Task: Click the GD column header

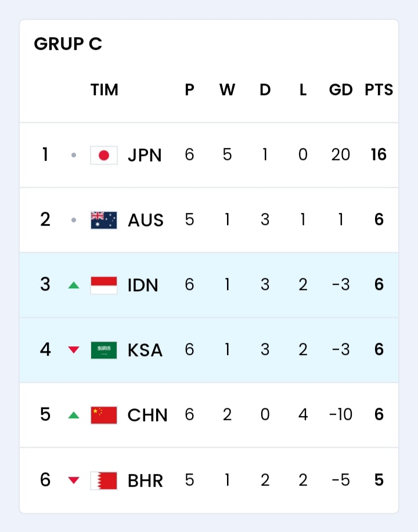Action: (341, 89)
